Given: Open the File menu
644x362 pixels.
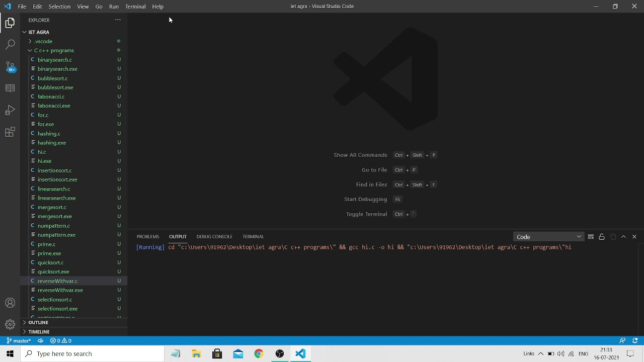Looking at the screenshot, I should tap(22, 7).
